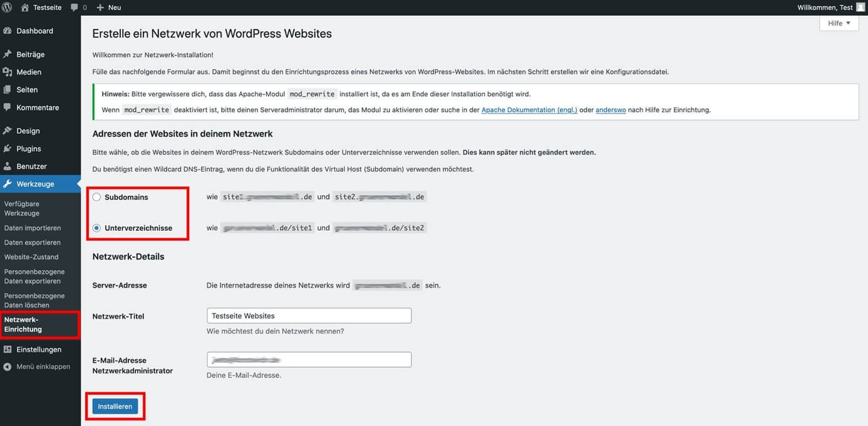Click the Installieren button
Image resolution: width=868 pixels, height=426 pixels.
(115, 407)
